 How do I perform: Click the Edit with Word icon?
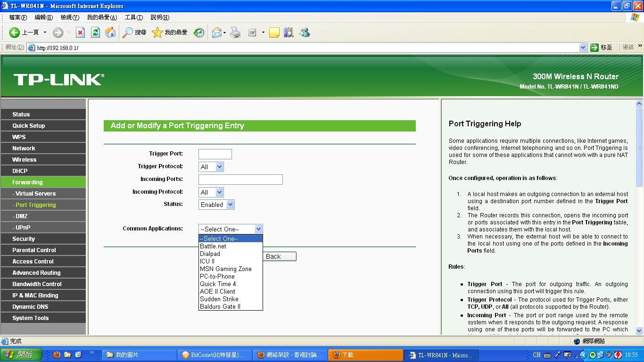point(252,33)
